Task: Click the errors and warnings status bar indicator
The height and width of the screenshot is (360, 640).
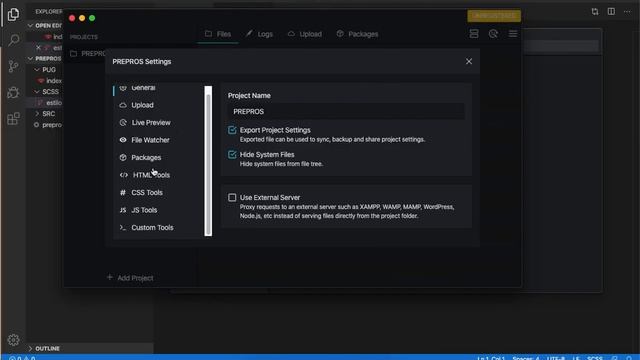Action: click(x=22, y=358)
